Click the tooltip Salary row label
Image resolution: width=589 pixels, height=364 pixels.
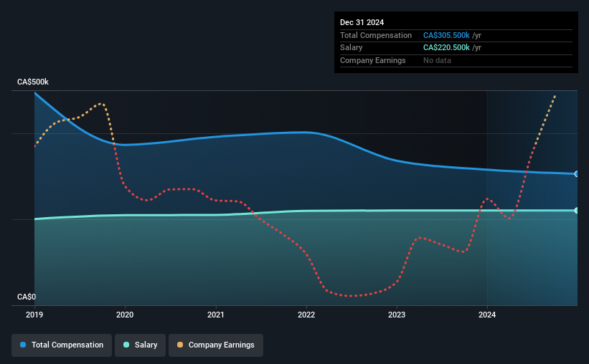pyautogui.click(x=352, y=48)
